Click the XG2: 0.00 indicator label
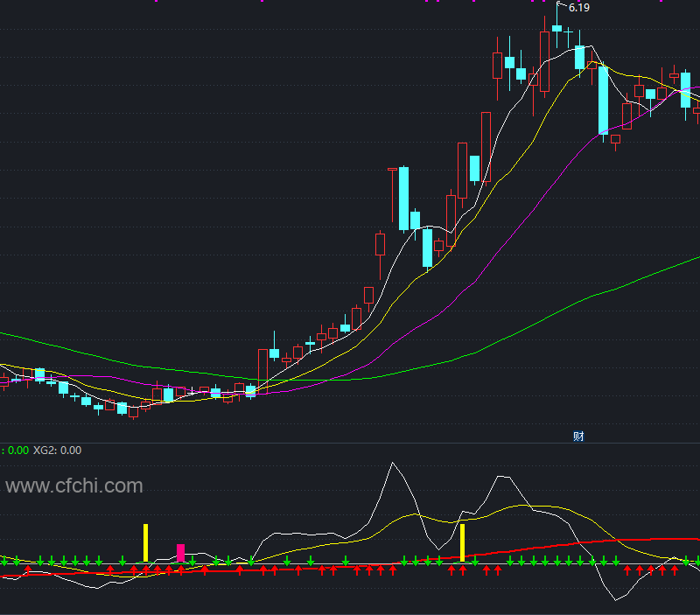 click(x=58, y=451)
